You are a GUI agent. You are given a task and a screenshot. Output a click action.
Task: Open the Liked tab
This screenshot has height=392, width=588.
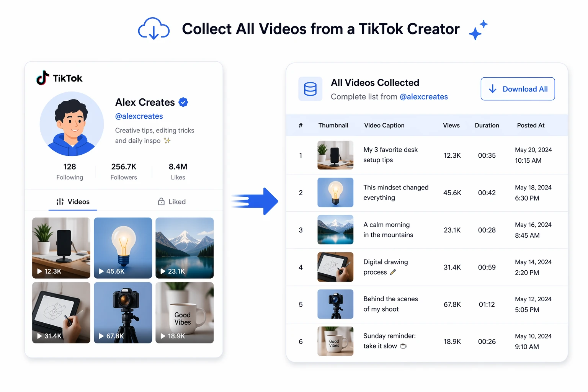[172, 202]
